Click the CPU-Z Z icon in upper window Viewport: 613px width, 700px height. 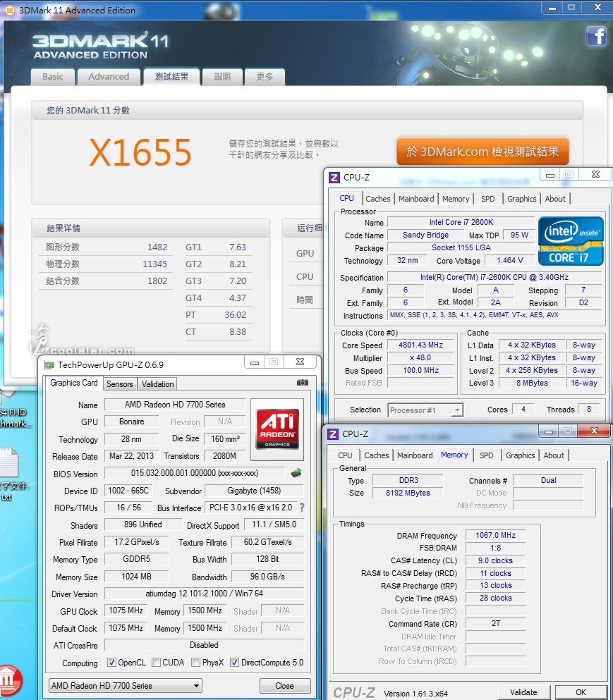point(334,177)
